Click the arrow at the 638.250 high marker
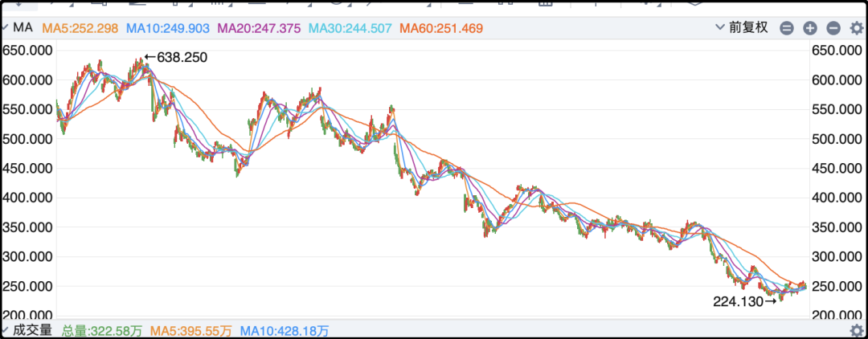This screenshot has width=868, height=339. (150, 57)
